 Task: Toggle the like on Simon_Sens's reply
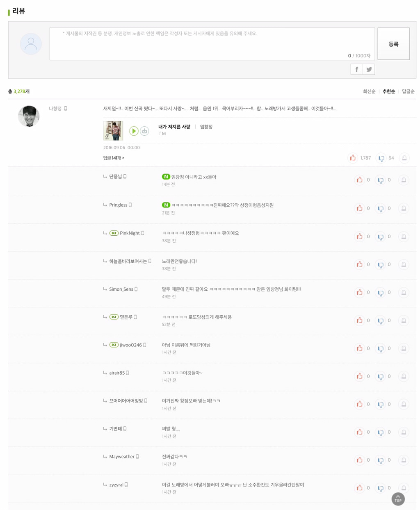[x=360, y=292]
